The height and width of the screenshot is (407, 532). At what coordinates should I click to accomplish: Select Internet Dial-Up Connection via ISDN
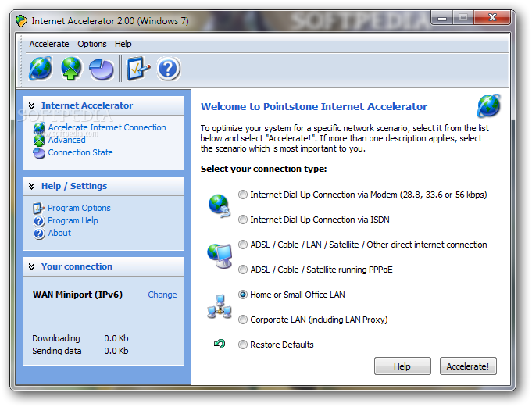pos(243,220)
